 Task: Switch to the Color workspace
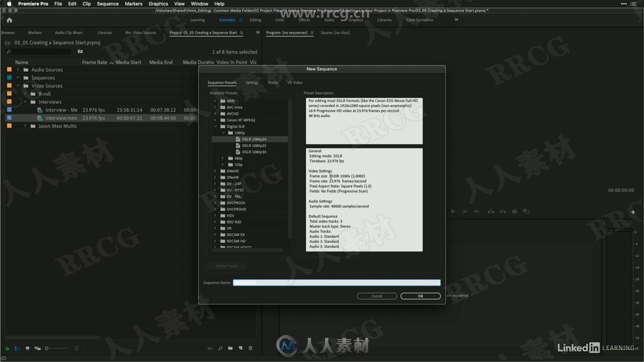coord(280,20)
